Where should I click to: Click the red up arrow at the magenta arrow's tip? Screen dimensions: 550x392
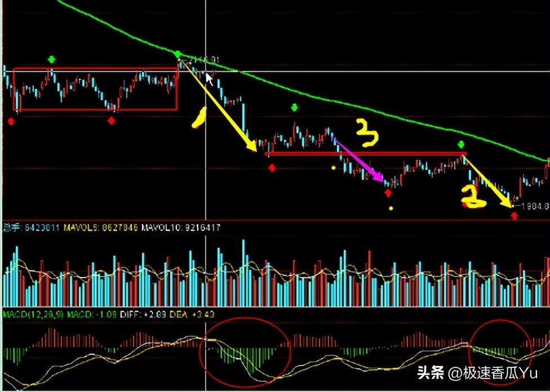388,193
